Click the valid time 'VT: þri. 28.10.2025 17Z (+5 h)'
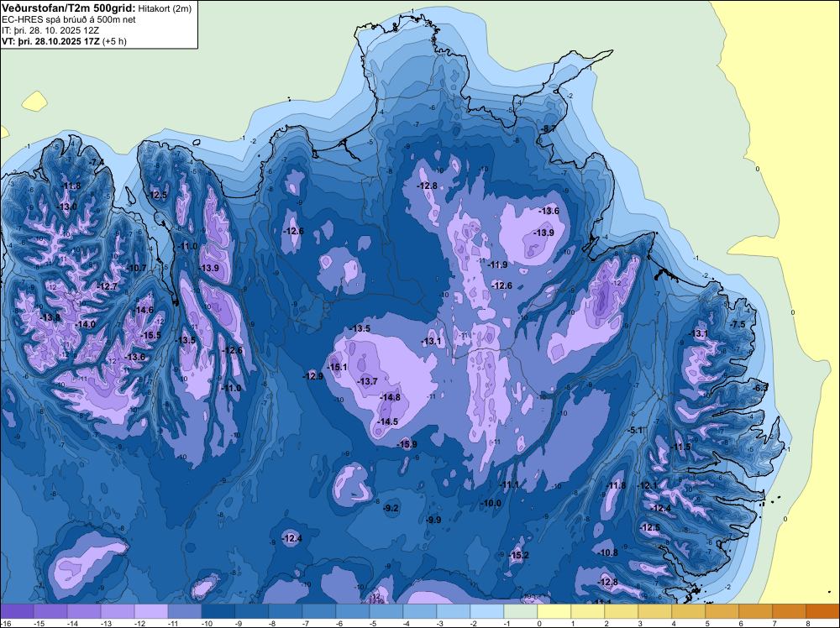This screenshot has width=840, height=628. (x=65, y=41)
